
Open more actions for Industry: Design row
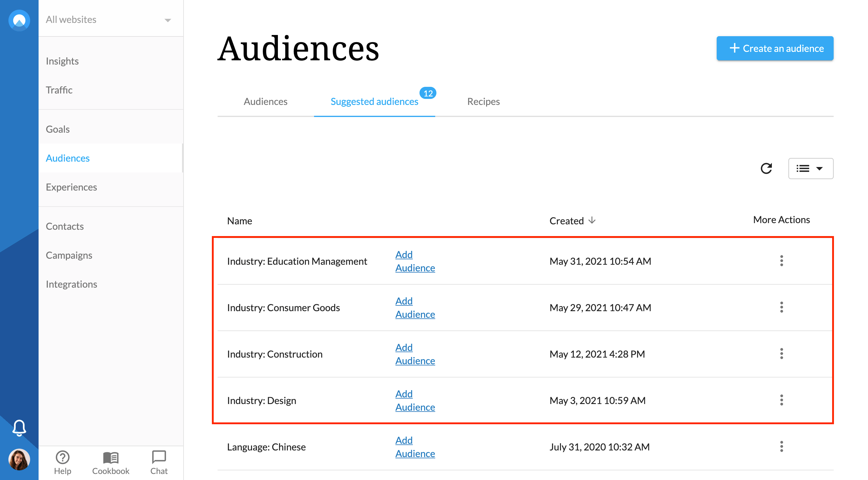pyautogui.click(x=782, y=400)
